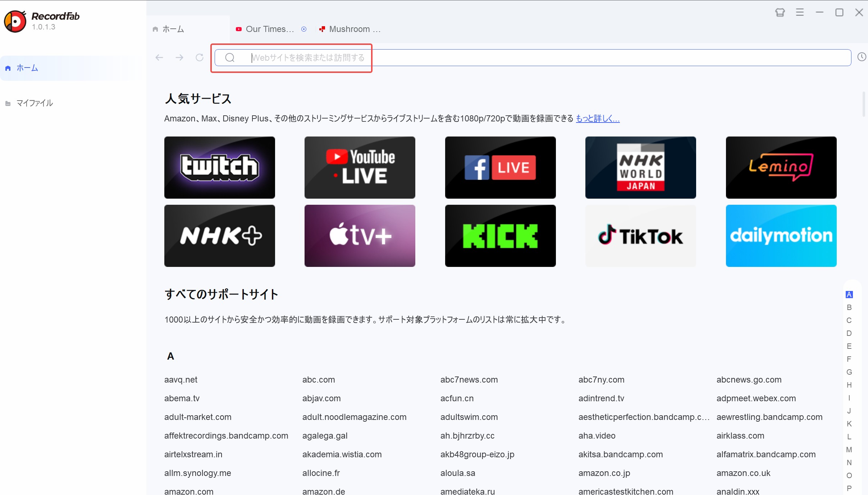Click the recording indicator on Our Times tab

[x=304, y=29]
